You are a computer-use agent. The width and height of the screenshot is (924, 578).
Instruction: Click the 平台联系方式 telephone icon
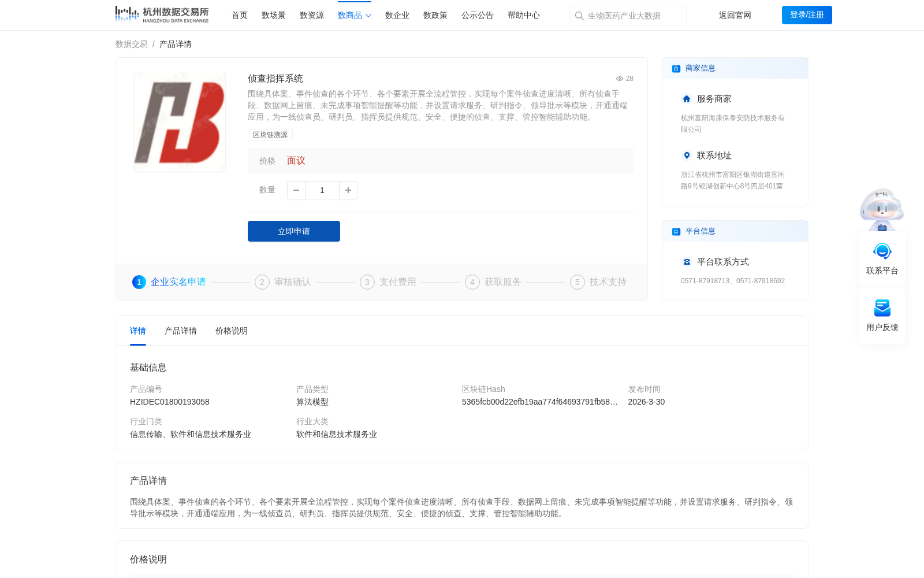(x=687, y=262)
